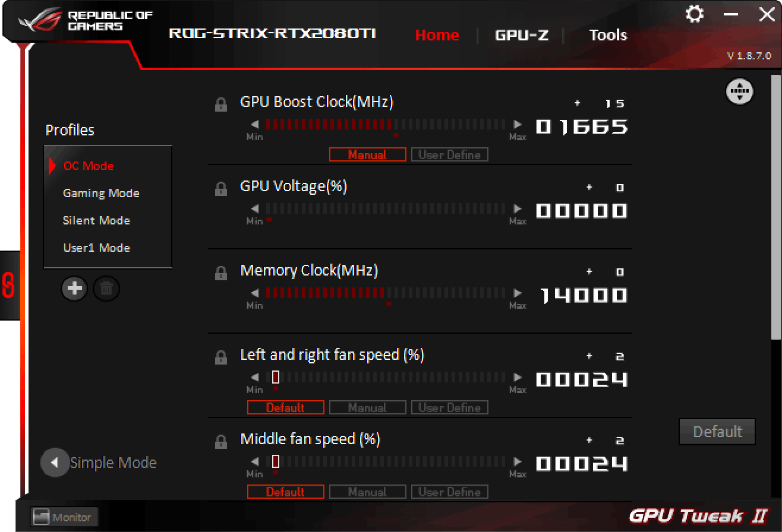The height and width of the screenshot is (532, 782).
Task: Open the GPU-Z tab
Action: 522,35
